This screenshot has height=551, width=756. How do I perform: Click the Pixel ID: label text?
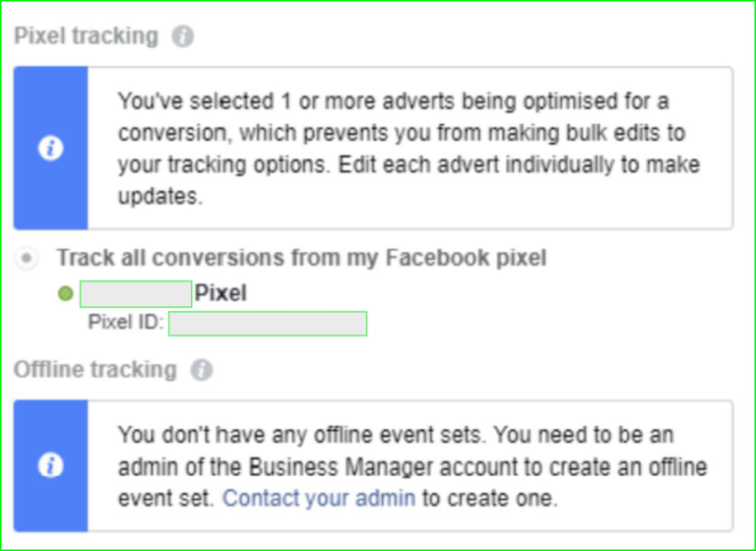[x=126, y=322]
